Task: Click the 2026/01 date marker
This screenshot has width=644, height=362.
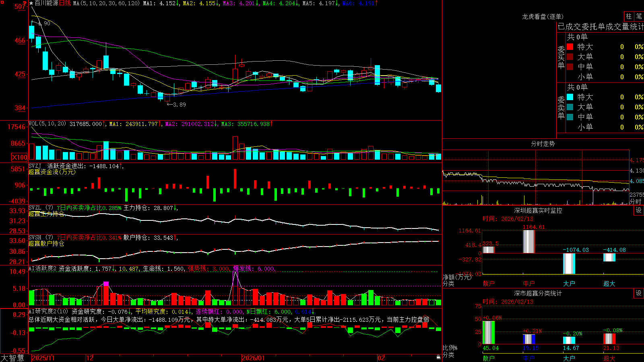Action: coord(254,358)
